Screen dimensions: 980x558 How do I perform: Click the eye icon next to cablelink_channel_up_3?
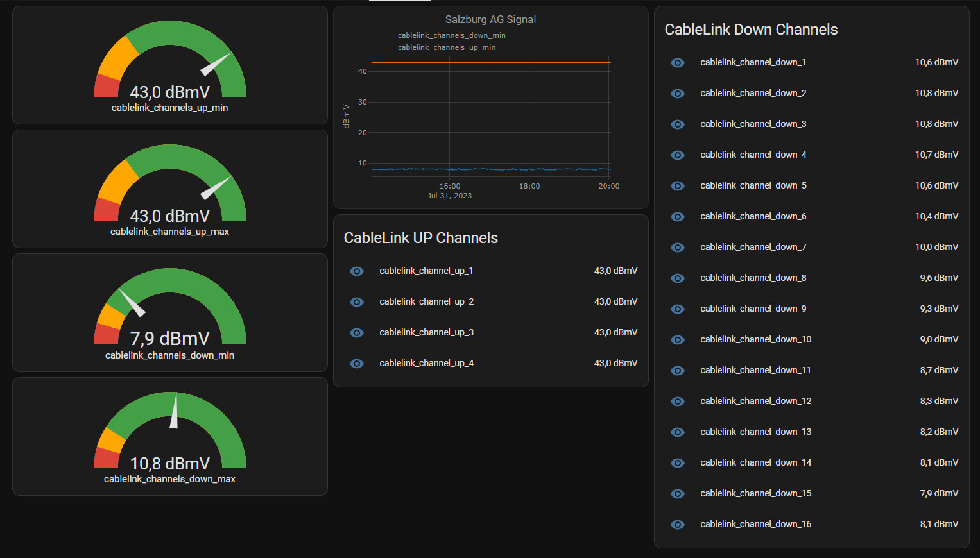pyautogui.click(x=357, y=333)
